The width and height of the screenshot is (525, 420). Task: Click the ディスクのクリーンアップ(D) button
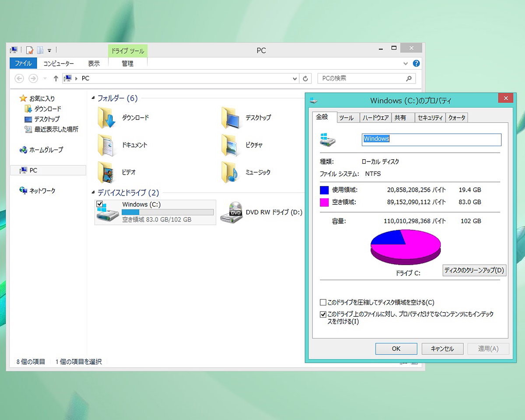point(474,270)
